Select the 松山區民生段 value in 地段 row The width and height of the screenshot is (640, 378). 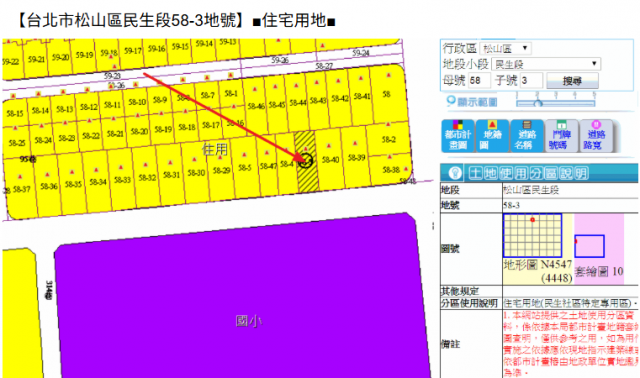pyautogui.click(x=531, y=190)
